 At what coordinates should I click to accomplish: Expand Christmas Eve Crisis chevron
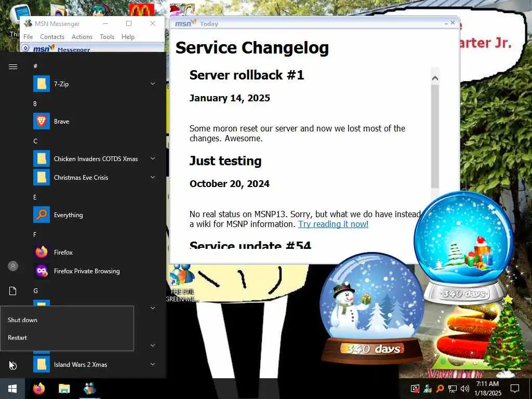pyautogui.click(x=153, y=178)
